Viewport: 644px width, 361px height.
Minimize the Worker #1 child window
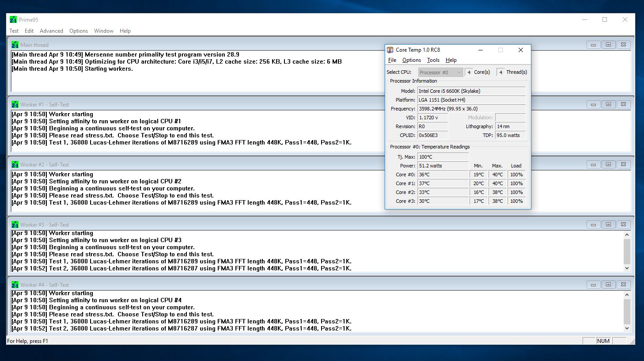click(x=593, y=104)
